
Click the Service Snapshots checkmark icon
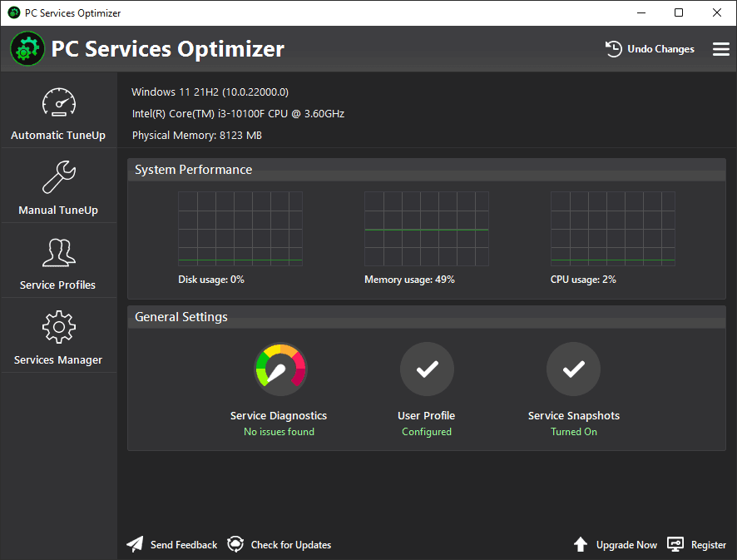coord(573,369)
